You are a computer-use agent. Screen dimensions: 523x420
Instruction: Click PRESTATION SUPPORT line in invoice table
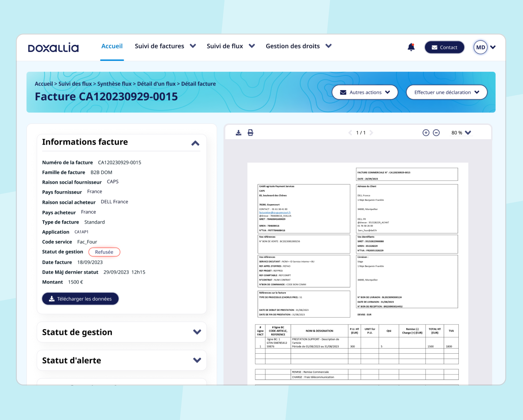pos(357,343)
